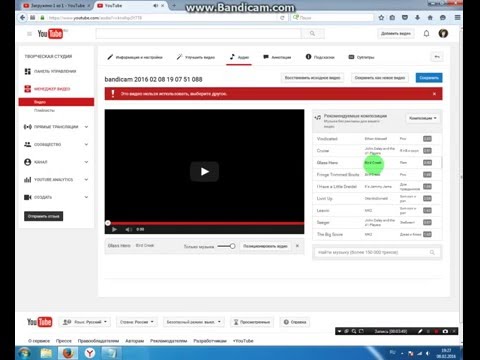Click the magnifier in the music search field

pyautogui.click(x=432, y=252)
